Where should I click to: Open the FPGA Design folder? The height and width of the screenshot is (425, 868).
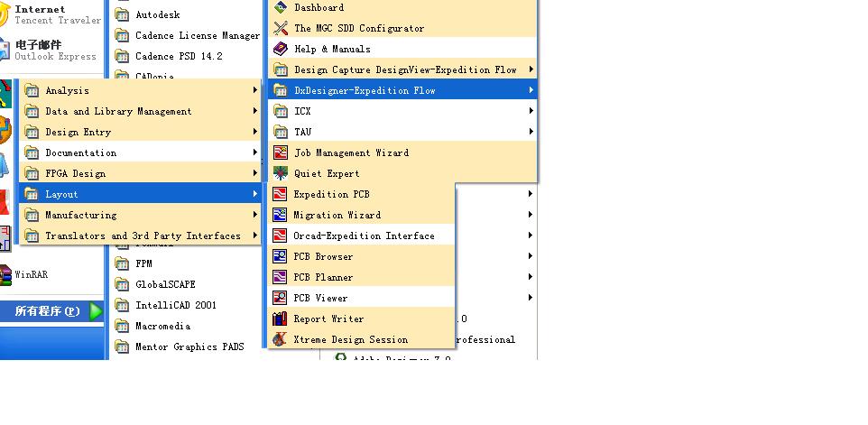[140, 173]
